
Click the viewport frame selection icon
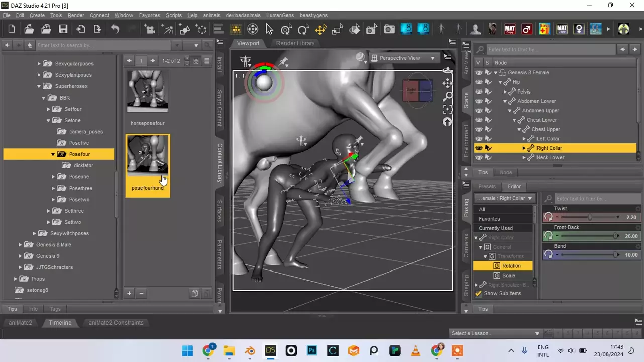pos(447,109)
